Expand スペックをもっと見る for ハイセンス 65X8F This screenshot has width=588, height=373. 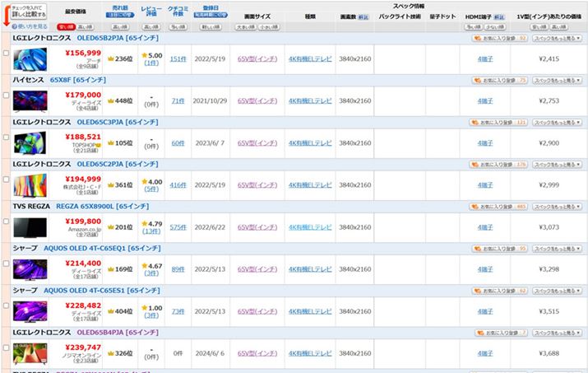coord(558,80)
